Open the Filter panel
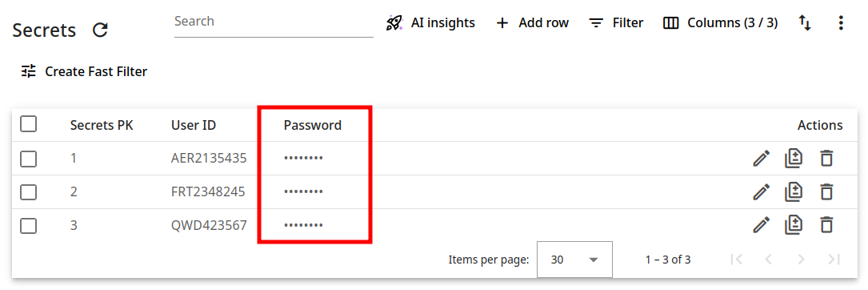Viewport: 868px width, 290px height. 615,22
